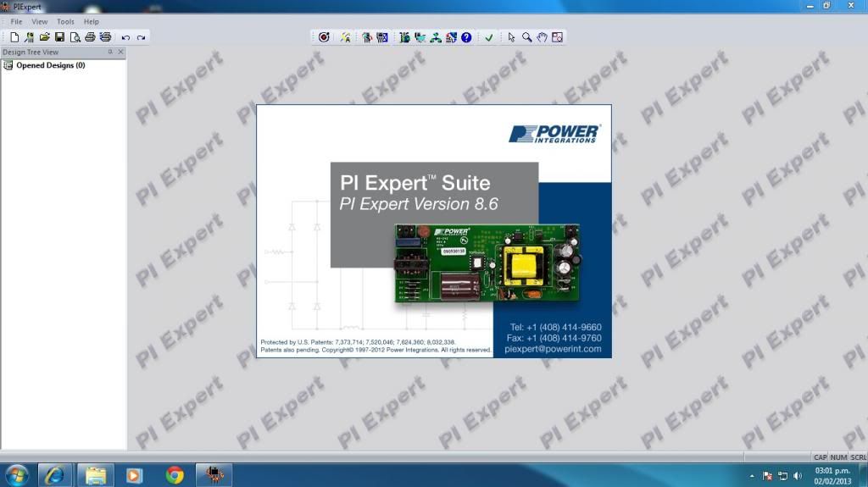Open an existing design file
Viewport: 868px width, 487px height.
44,37
